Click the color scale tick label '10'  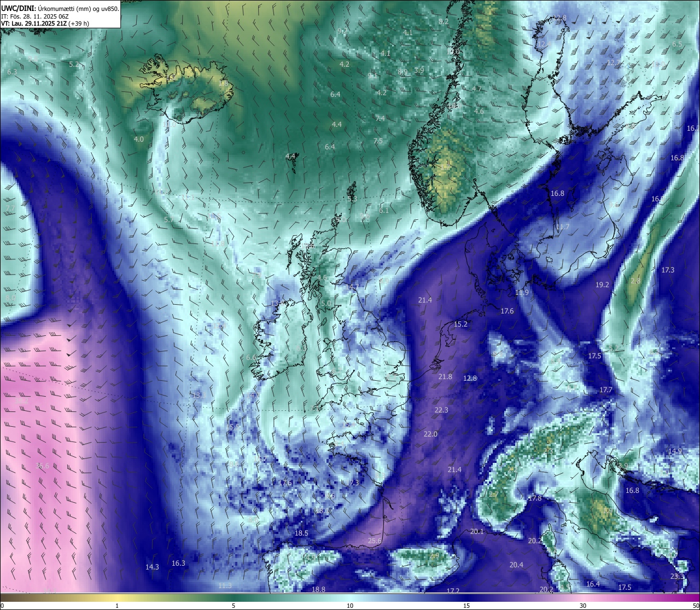pyautogui.click(x=350, y=606)
